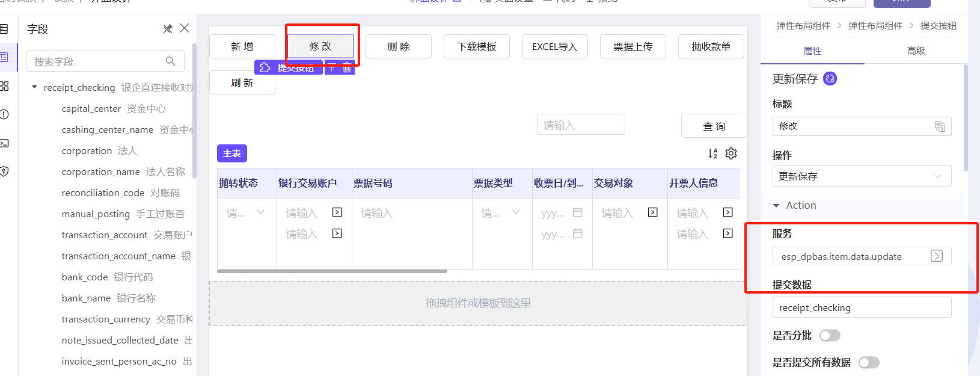Select corporation_name field in tree
This screenshot has width=980, height=376.
123,171
